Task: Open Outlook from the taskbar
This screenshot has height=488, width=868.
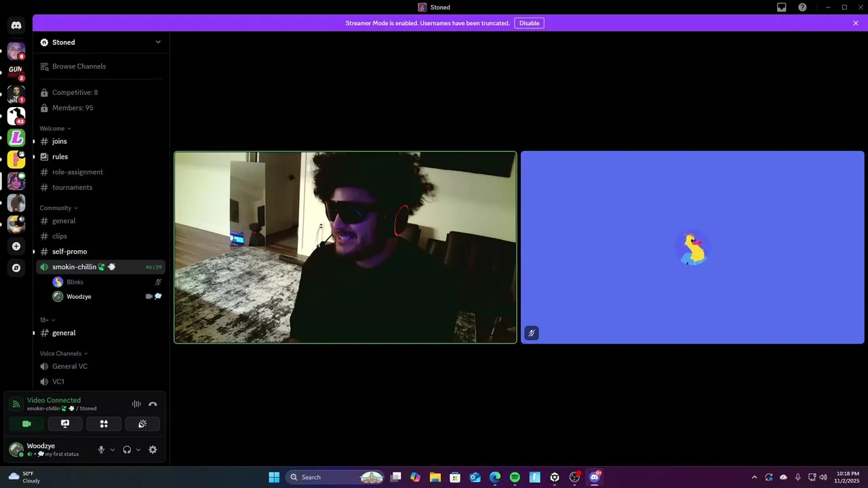Action: (475, 477)
